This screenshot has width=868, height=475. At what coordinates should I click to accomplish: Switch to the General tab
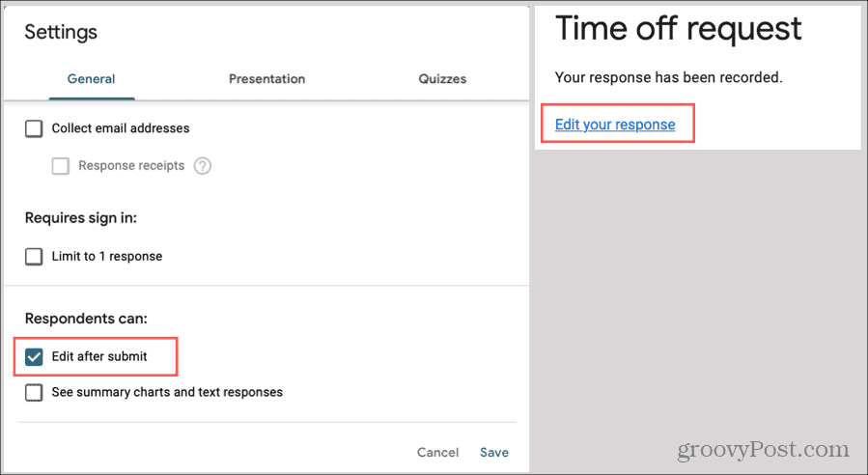click(x=92, y=78)
